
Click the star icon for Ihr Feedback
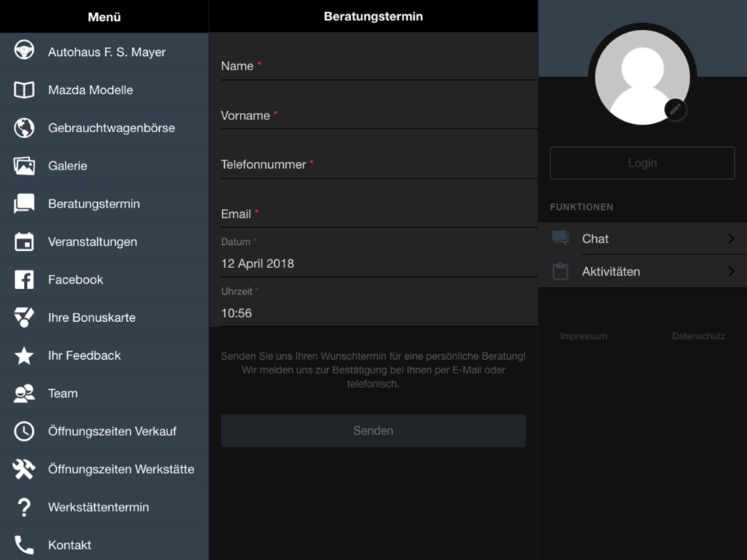(x=25, y=355)
